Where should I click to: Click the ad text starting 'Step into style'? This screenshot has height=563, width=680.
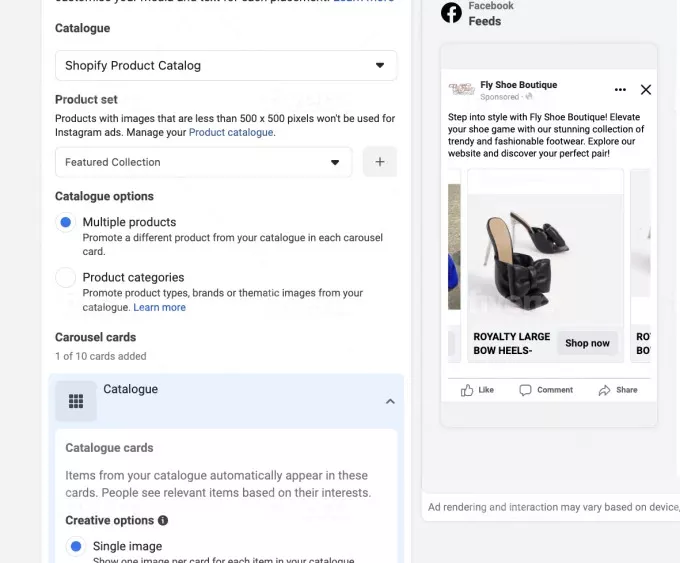(x=546, y=135)
